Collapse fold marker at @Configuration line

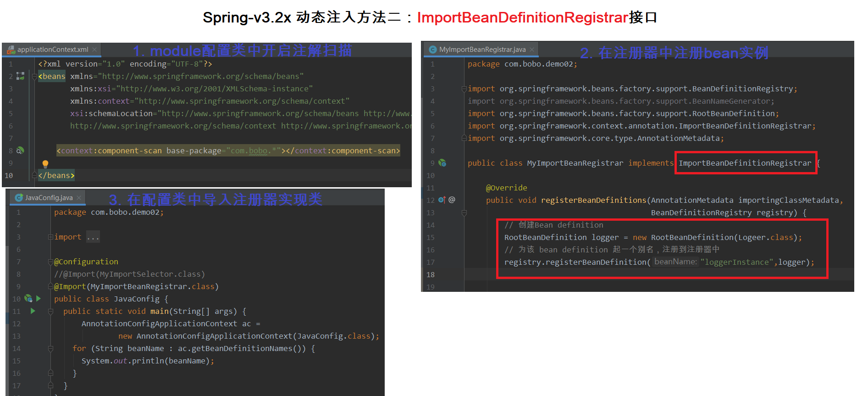coord(50,262)
